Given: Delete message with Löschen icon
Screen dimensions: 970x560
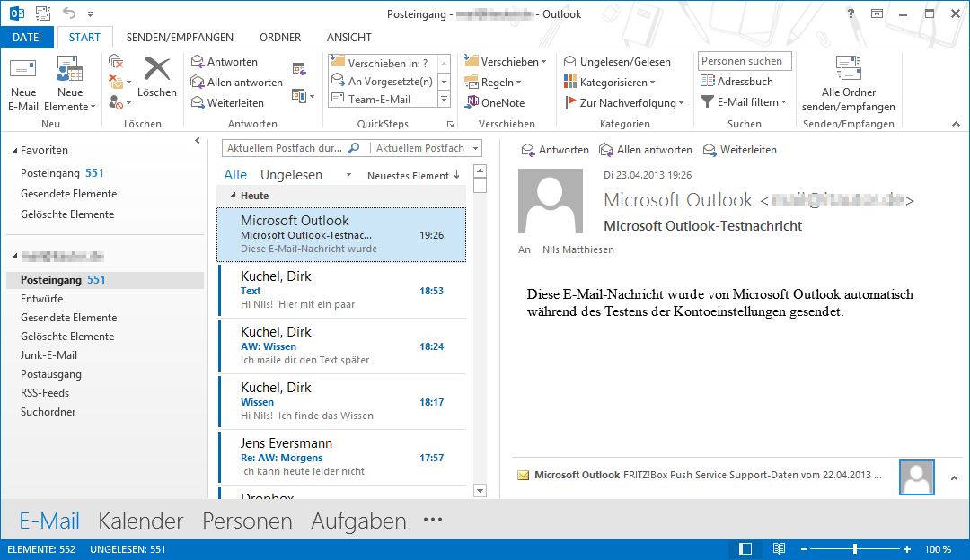Looking at the screenshot, I should [x=157, y=70].
